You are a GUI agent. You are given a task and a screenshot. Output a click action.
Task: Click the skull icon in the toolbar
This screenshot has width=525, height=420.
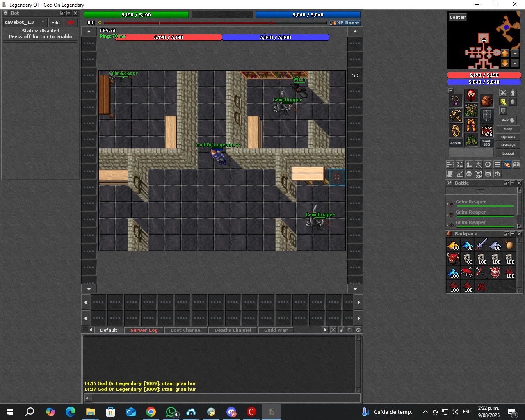click(x=469, y=174)
